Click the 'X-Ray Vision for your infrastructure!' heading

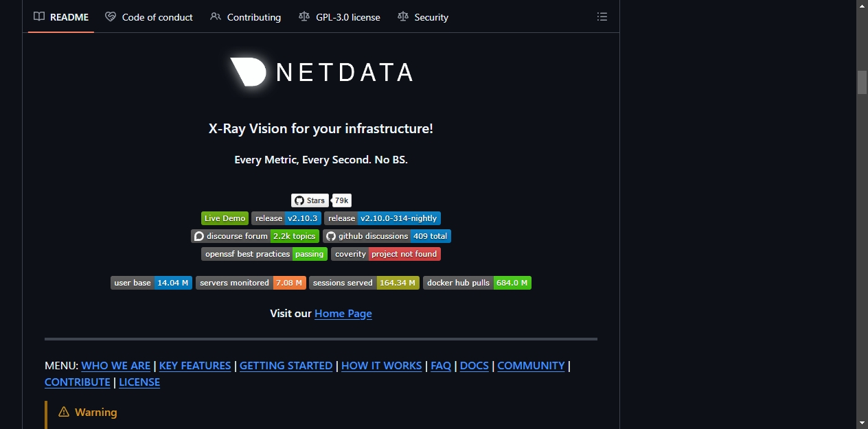[x=321, y=128]
